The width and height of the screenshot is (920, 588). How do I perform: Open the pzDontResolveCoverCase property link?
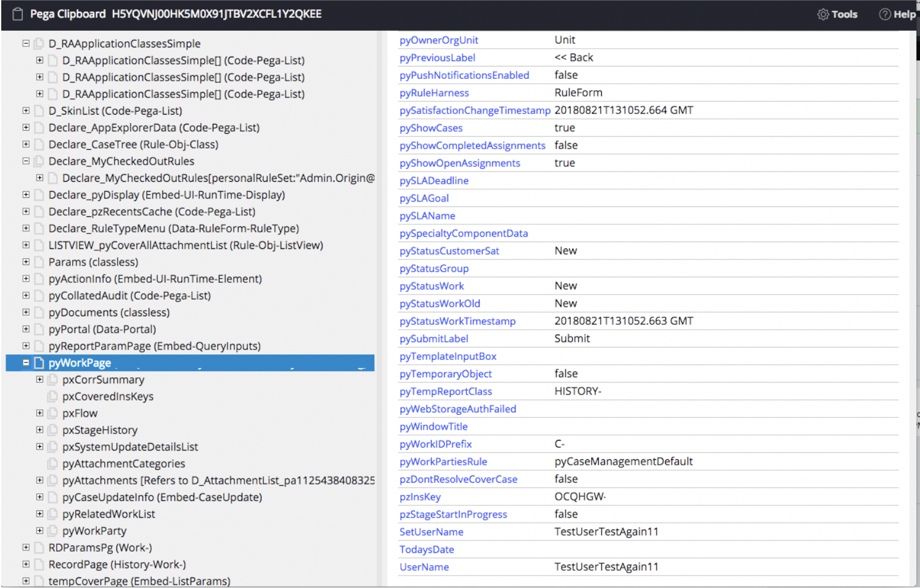click(459, 480)
